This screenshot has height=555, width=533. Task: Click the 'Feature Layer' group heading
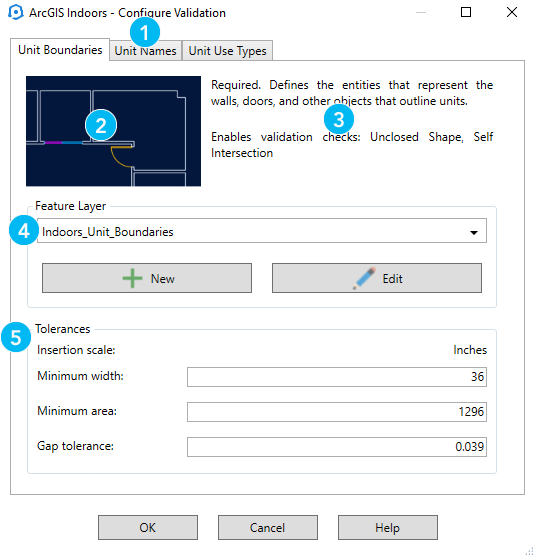[70, 206]
